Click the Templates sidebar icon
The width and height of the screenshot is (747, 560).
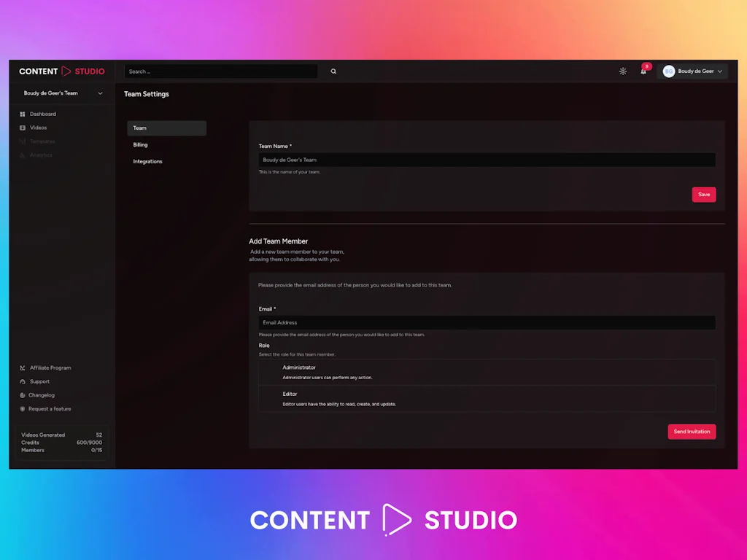point(23,141)
